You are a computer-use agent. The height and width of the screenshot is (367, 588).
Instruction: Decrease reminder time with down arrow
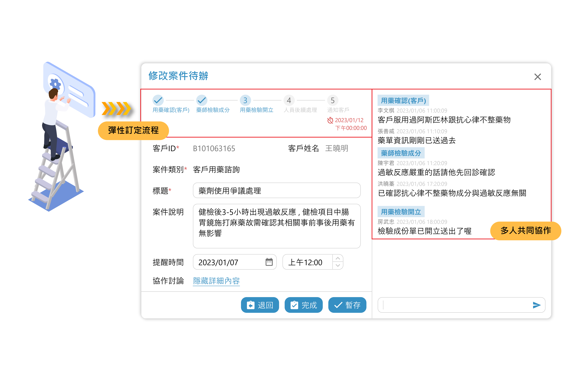338,266
